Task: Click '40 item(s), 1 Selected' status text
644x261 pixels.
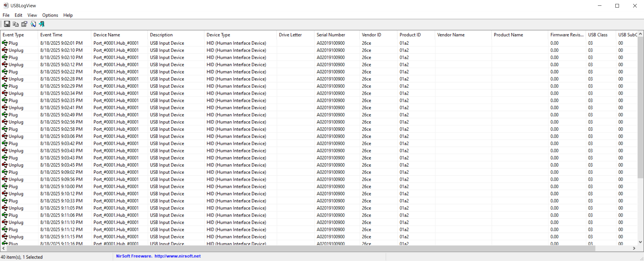Action: (22, 257)
